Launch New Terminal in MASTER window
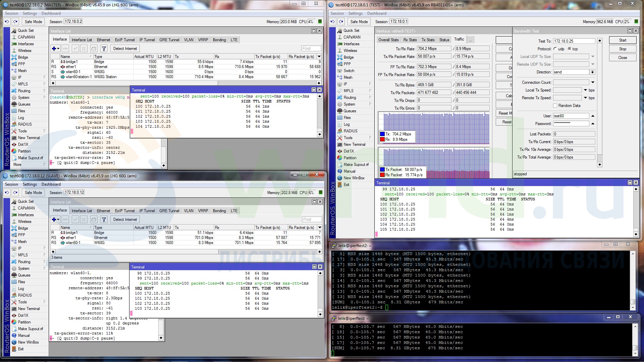This screenshot has height=362, width=644. [29, 138]
